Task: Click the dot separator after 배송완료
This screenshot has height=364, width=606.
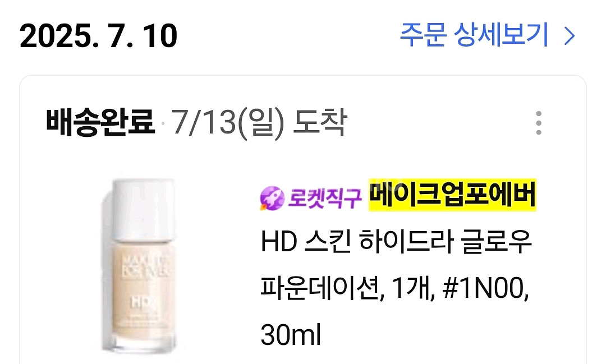Action: pyautogui.click(x=163, y=123)
